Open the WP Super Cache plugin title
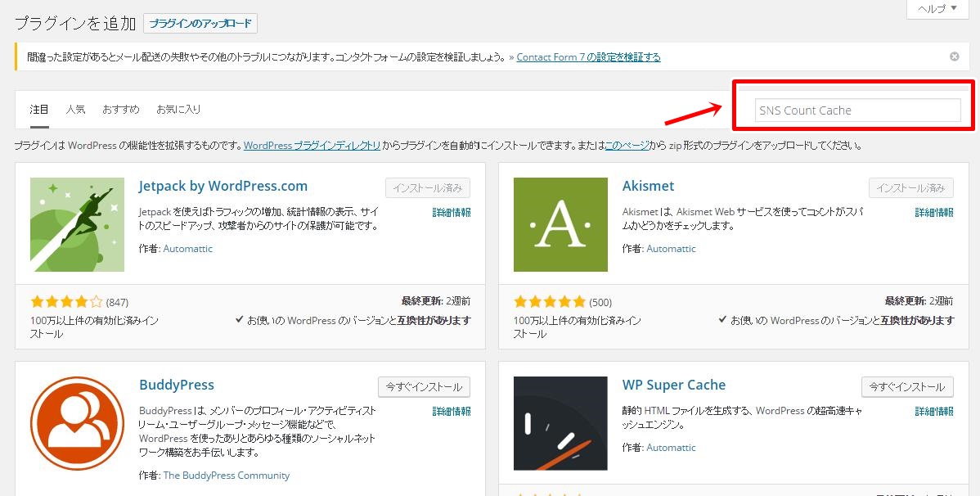 [674, 385]
